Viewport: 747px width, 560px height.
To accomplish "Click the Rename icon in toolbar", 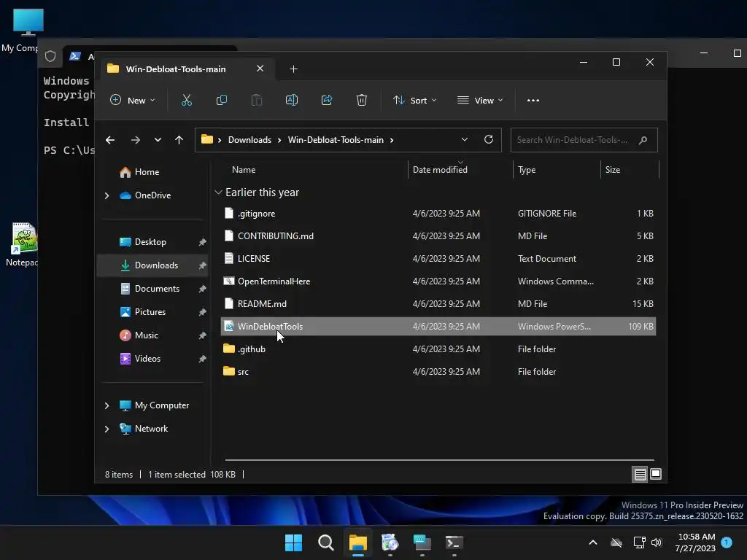I will (292, 100).
